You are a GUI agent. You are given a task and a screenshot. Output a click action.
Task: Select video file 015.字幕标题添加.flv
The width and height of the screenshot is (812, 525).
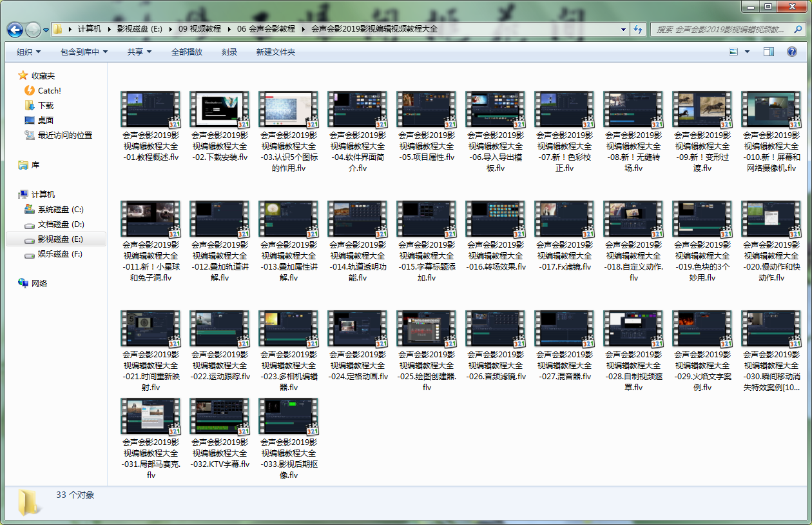426,241
